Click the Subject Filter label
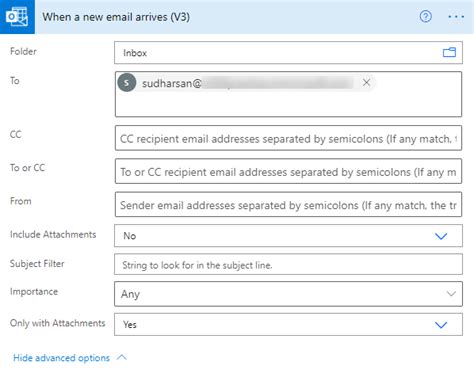 (37, 264)
